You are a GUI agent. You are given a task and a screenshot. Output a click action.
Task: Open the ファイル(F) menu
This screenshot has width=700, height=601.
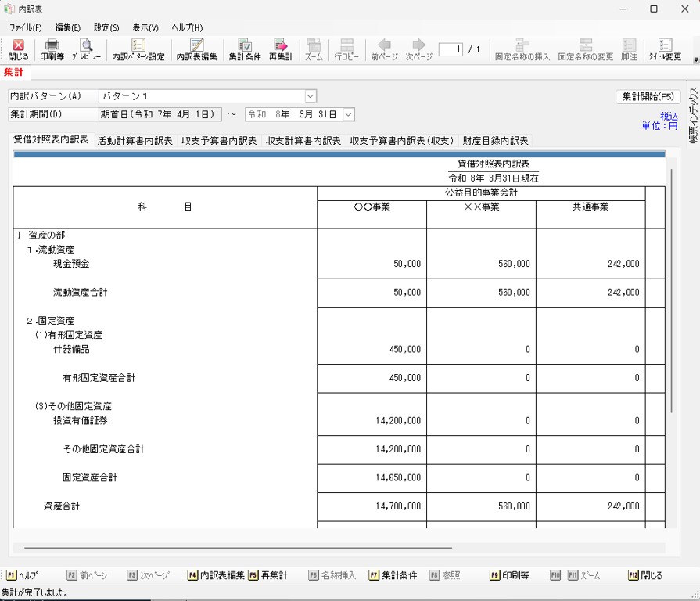pos(25,27)
